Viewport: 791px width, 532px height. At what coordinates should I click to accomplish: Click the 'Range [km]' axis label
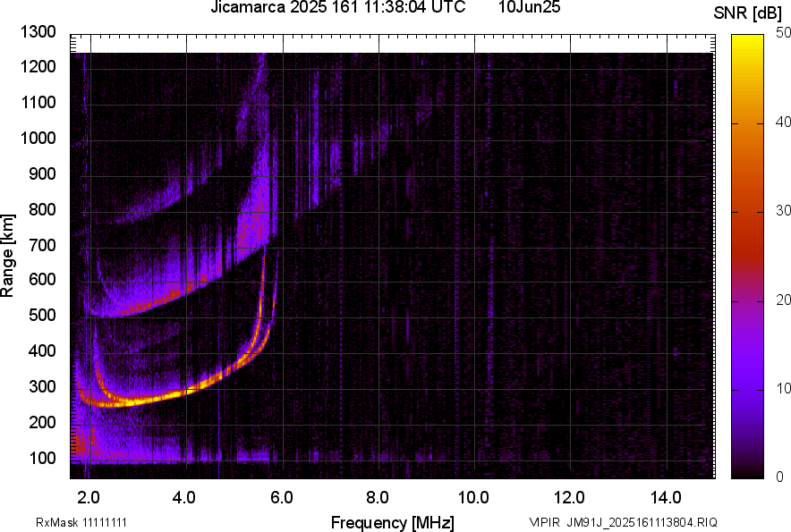click(x=7, y=256)
